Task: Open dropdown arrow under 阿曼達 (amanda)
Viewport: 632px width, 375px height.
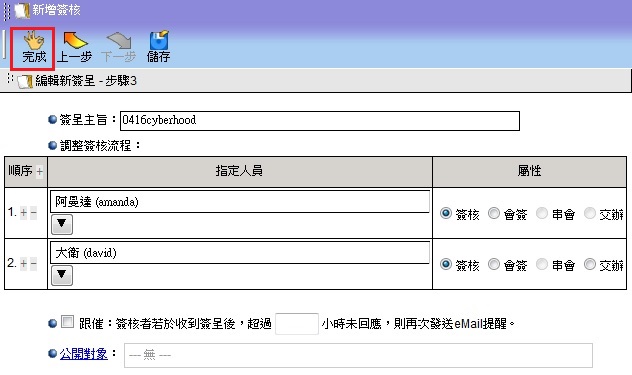Action: (x=62, y=224)
